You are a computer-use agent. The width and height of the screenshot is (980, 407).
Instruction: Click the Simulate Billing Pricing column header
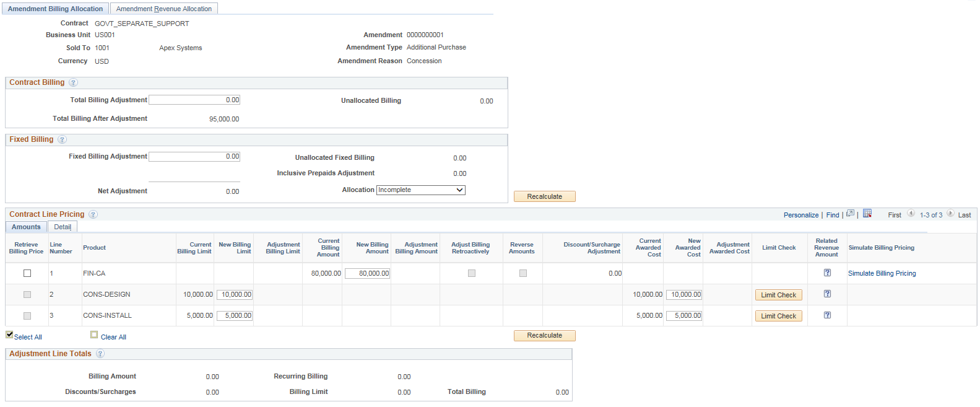pos(881,248)
